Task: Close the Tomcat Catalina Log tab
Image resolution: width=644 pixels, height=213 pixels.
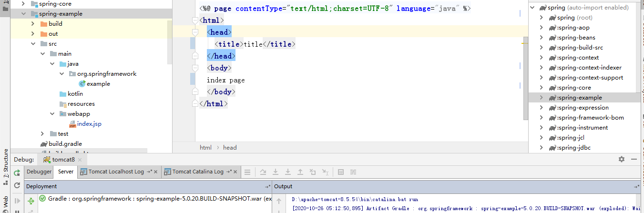Action: coord(235,172)
